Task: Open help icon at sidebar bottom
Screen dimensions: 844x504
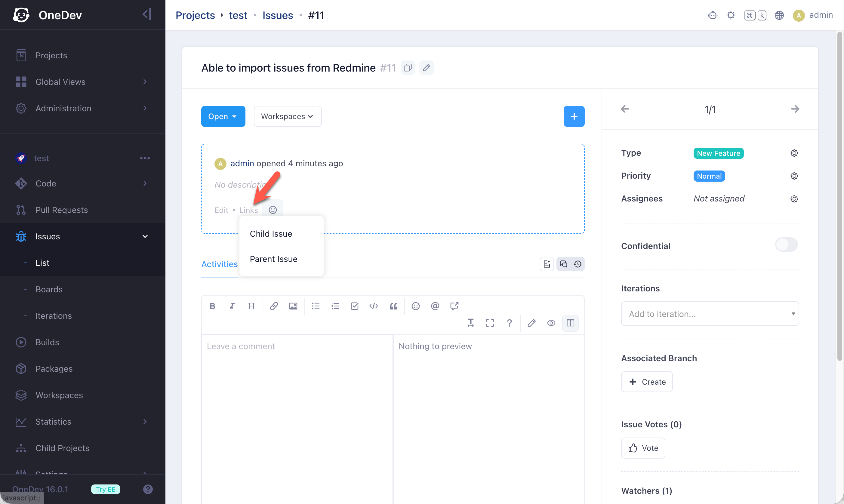Action: (148, 489)
